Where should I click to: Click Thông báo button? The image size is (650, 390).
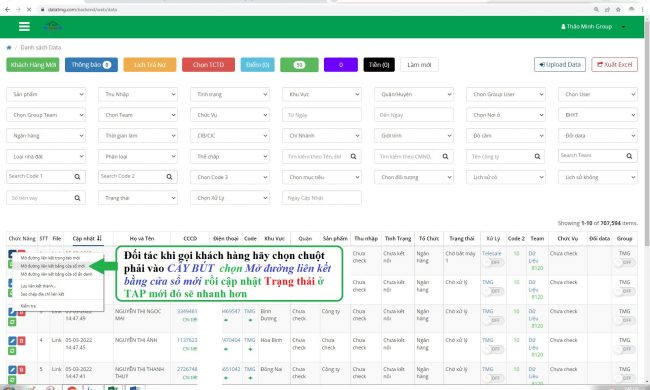click(x=91, y=65)
